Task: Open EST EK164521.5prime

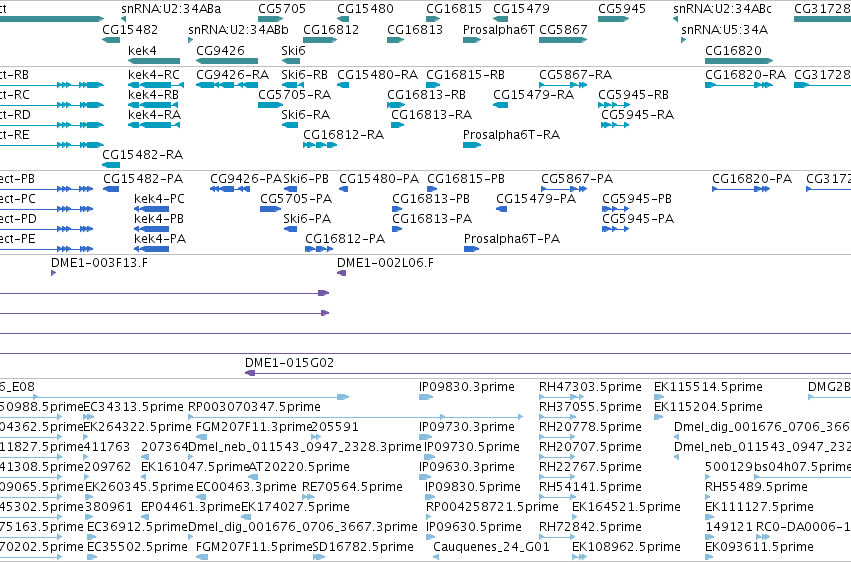Action: [x=626, y=507]
